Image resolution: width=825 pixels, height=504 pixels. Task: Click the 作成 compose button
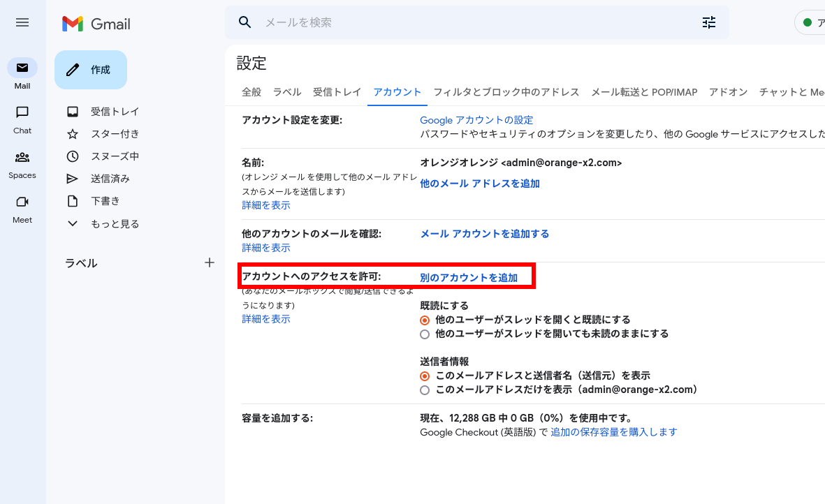(x=91, y=70)
